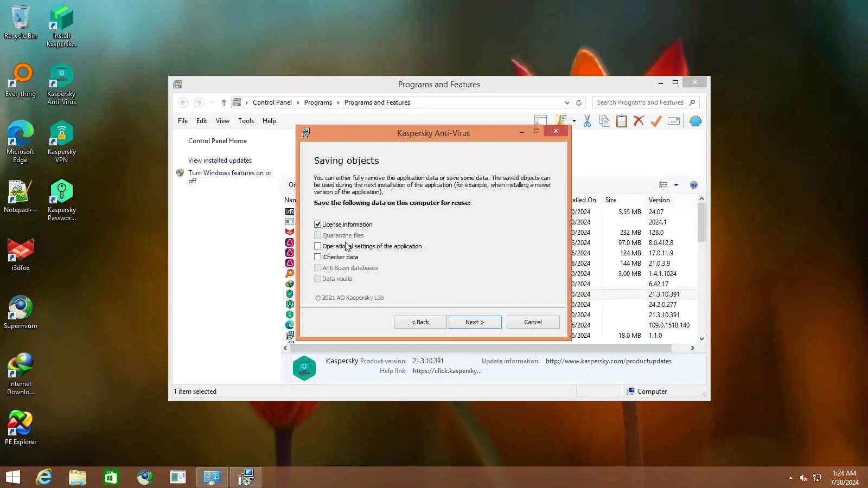Open the Edit menu
This screenshot has height=488, width=868.
pos(202,121)
